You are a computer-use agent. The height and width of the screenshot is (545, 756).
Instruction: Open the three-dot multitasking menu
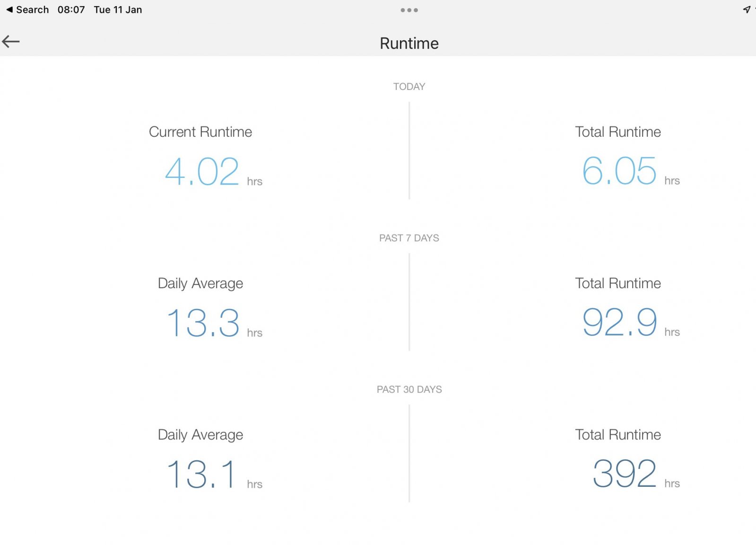[x=409, y=10]
